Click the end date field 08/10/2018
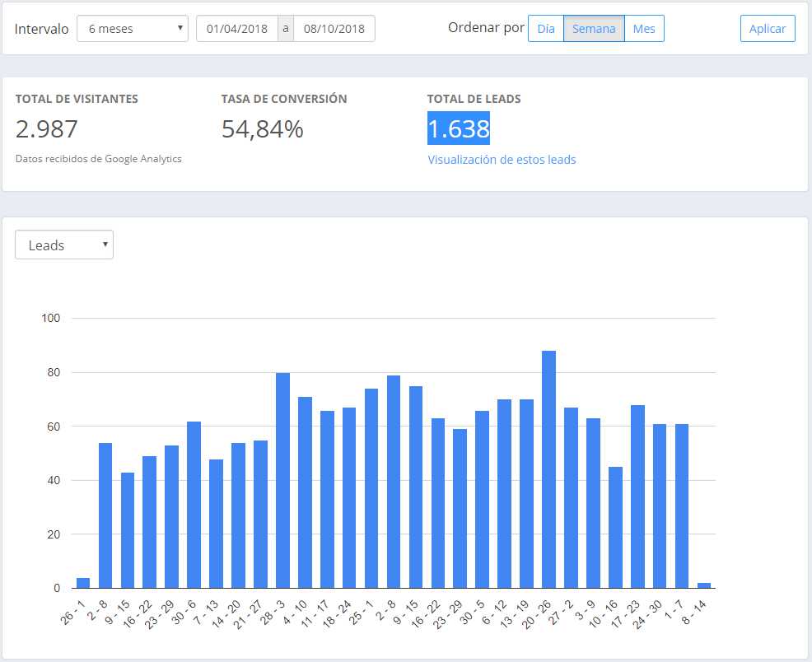Screen dimensions: 812x662 tap(334, 29)
